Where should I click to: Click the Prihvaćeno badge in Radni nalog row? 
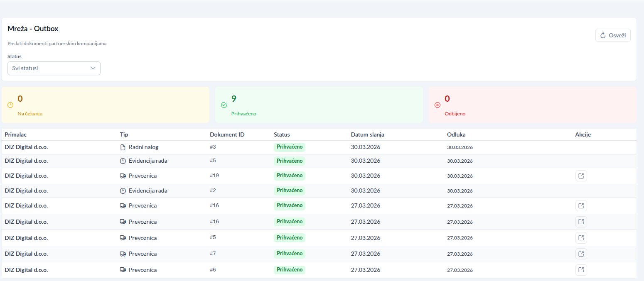coord(289,147)
